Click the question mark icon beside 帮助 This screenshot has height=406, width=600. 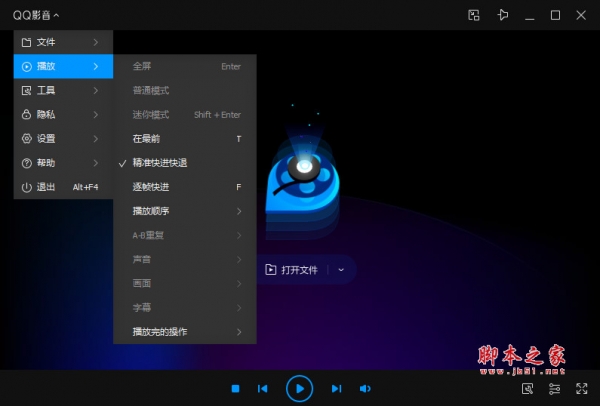[x=26, y=163]
